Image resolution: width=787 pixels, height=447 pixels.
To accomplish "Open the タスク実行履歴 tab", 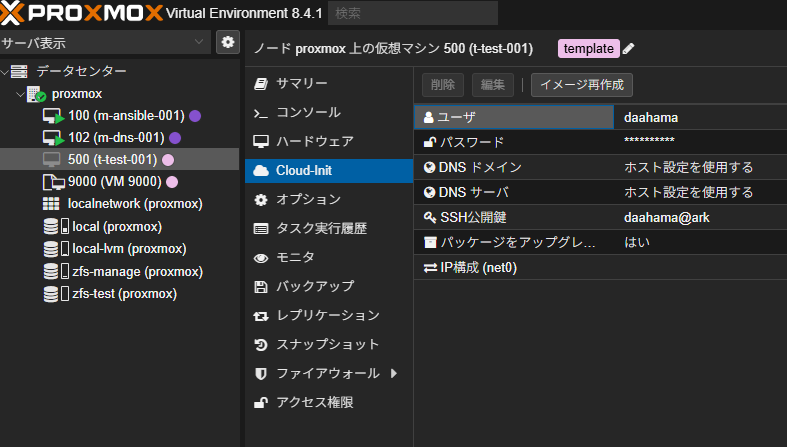I will [x=329, y=229].
